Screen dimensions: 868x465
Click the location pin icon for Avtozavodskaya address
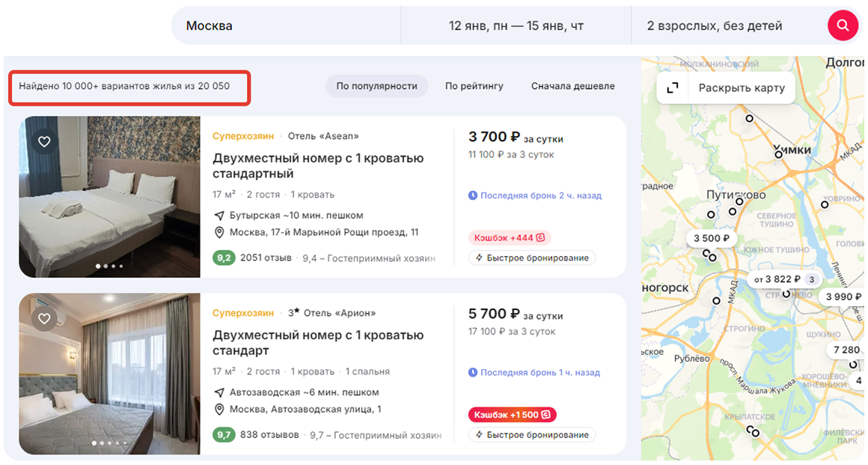click(x=219, y=410)
